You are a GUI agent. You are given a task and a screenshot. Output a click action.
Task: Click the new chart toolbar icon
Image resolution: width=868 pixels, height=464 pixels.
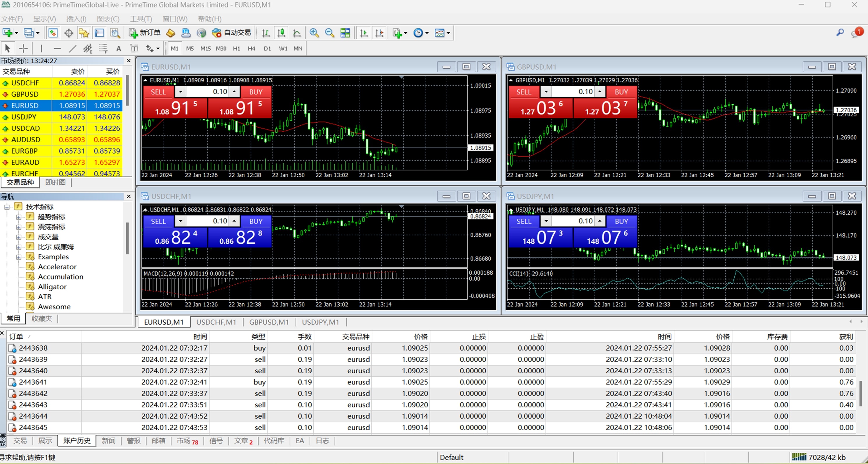7,33
